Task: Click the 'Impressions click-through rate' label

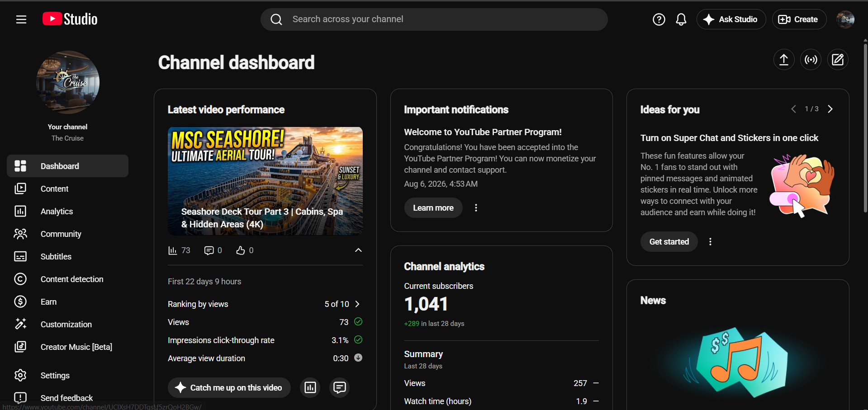Action: (221, 340)
